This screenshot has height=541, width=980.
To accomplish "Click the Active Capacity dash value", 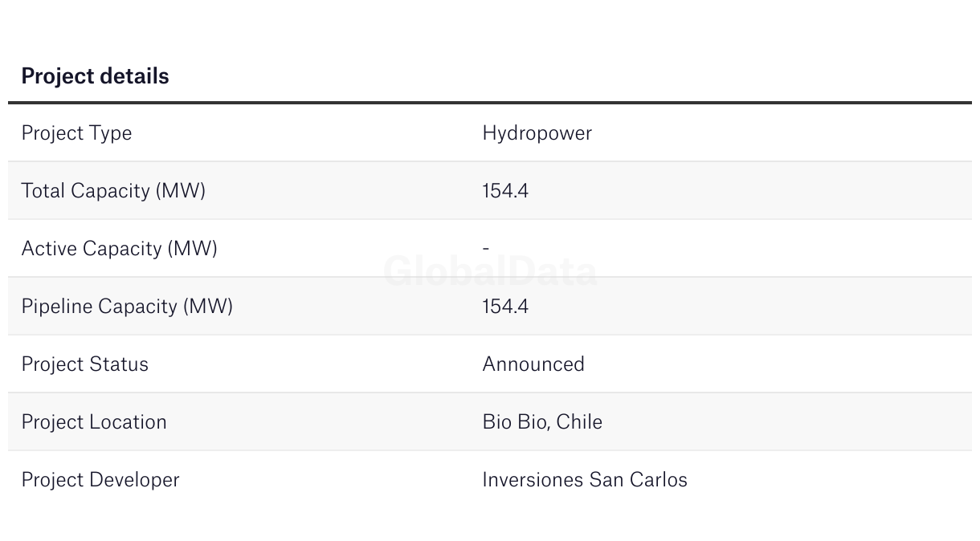I will pos(486,249).
